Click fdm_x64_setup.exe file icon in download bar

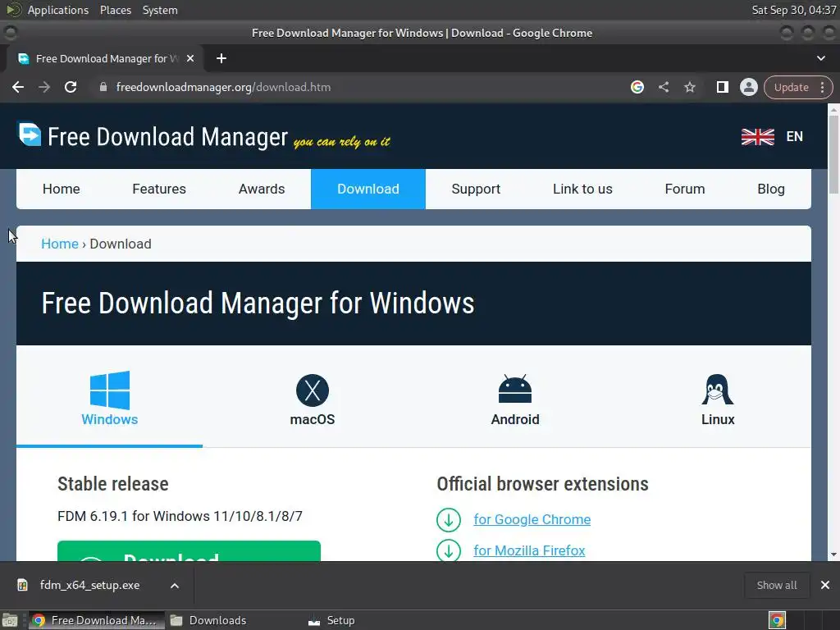(22, 585)
